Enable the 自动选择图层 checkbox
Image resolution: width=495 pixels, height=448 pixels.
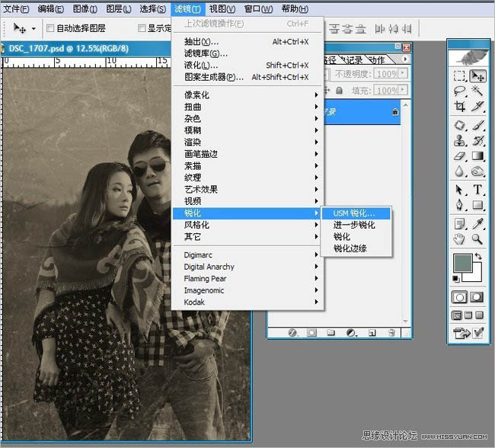tap(49, 28)
